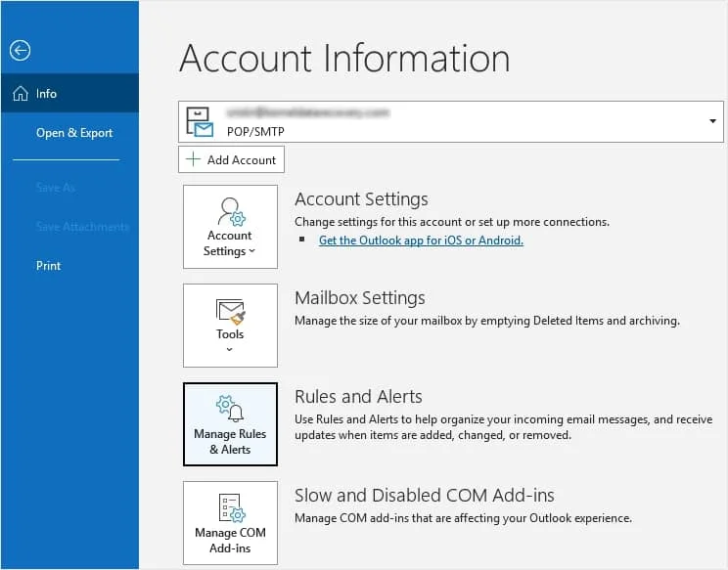Click the POP/SMTP account type text

[255, 132]
